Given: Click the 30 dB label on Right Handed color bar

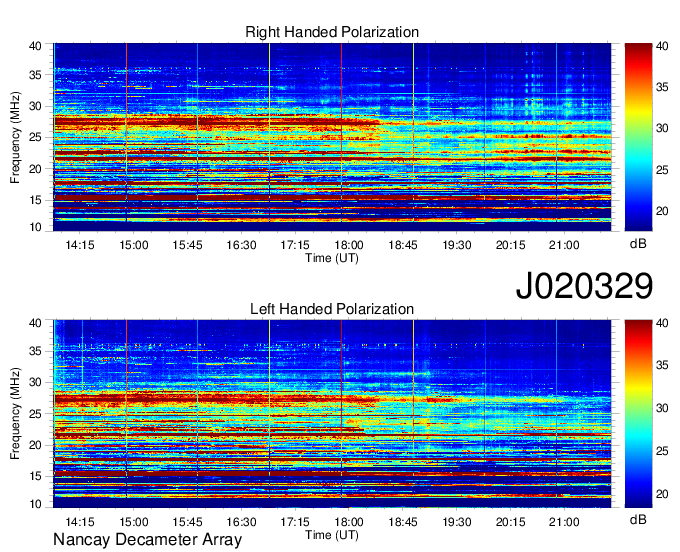Looking at the screenshot, I should [x=662, y=128].
